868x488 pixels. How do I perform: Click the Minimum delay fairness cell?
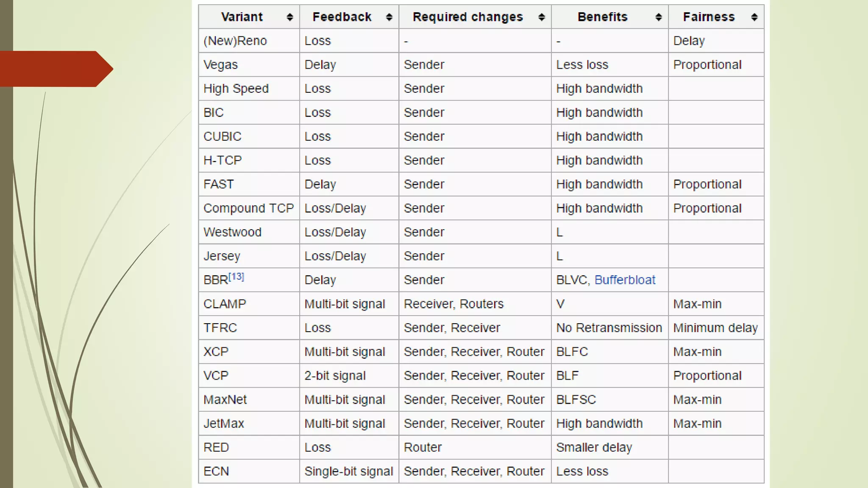715,328
